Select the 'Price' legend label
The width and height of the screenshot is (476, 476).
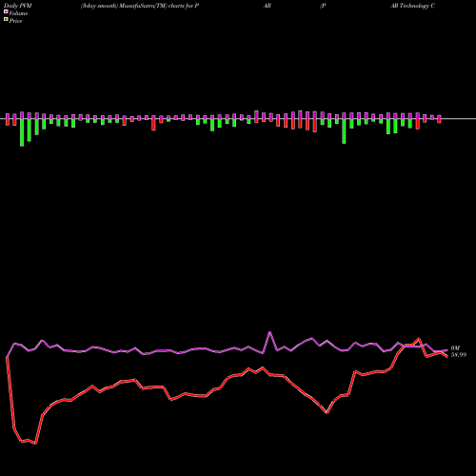[x=15, y=21]
